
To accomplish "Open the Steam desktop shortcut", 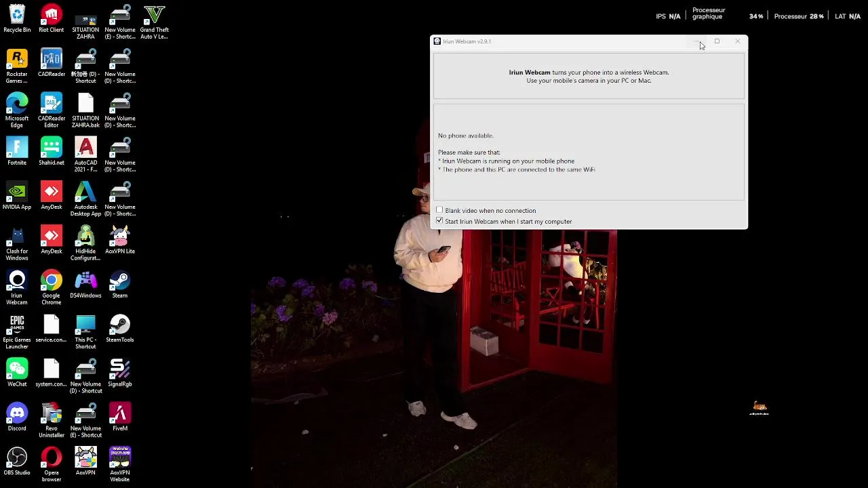I will pyautogui.click(x=120, y=285).
